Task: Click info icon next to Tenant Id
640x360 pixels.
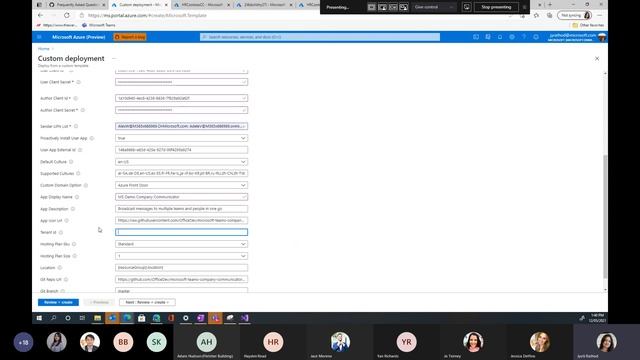Action: 61,233
